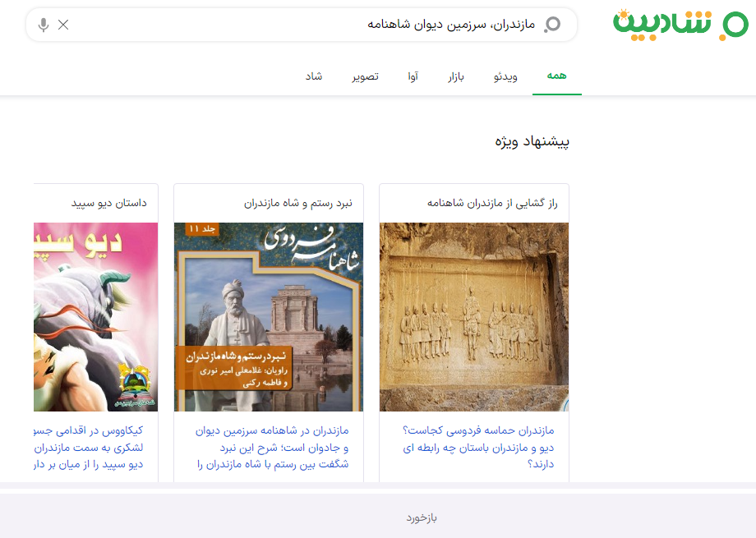Open description link about سرزمین دیوان و جادوان
The width and height of the screenshot is (756, 538).
(x=273, y=448)
